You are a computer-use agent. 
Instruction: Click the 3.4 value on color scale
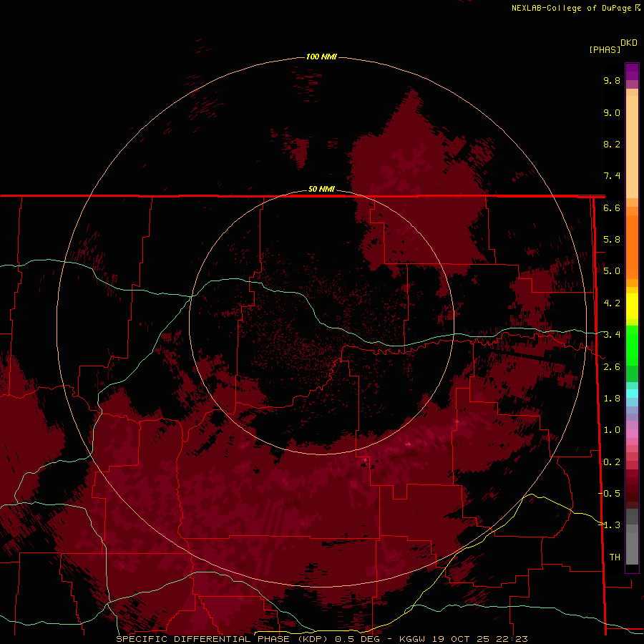[x=612, y=335]
